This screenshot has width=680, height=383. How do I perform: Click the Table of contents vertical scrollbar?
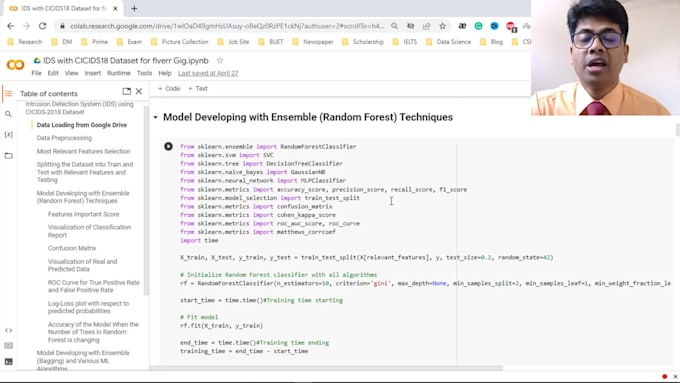[x=146, y=200]
